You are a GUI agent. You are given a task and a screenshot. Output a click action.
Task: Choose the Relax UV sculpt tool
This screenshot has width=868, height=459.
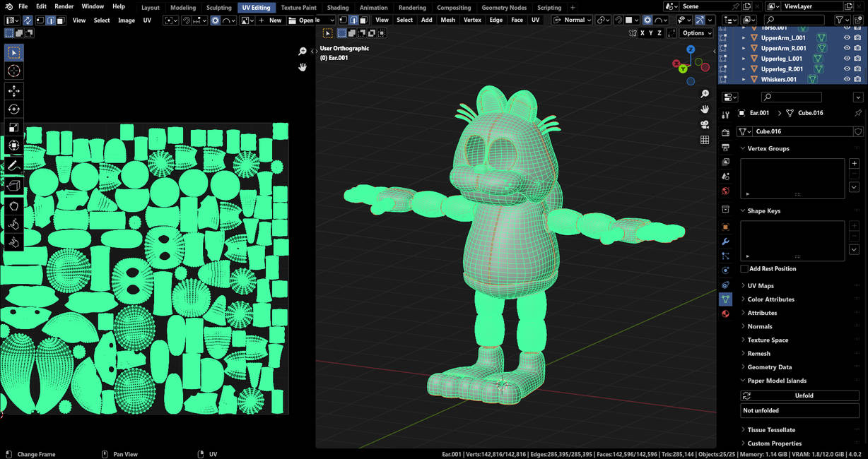14,223
